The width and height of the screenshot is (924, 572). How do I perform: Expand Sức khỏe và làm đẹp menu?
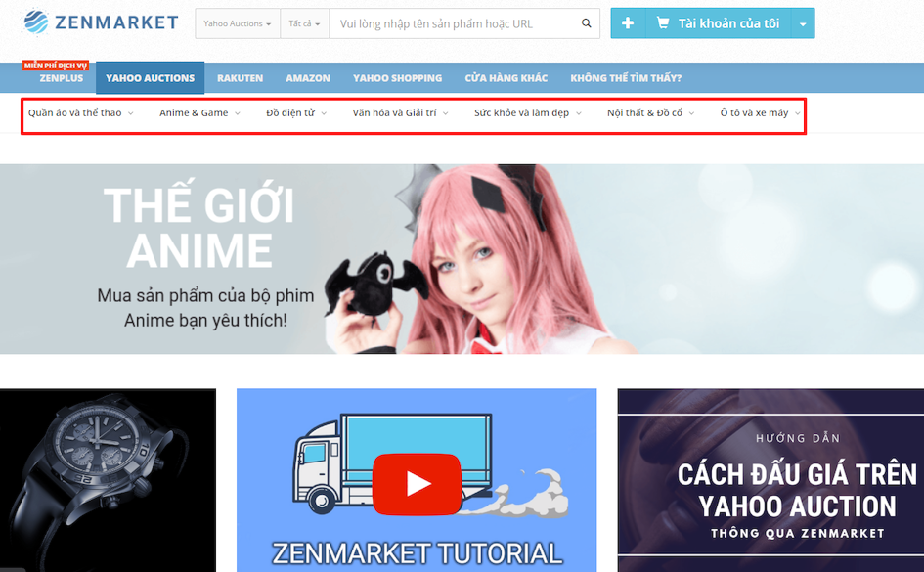point(528,112)
